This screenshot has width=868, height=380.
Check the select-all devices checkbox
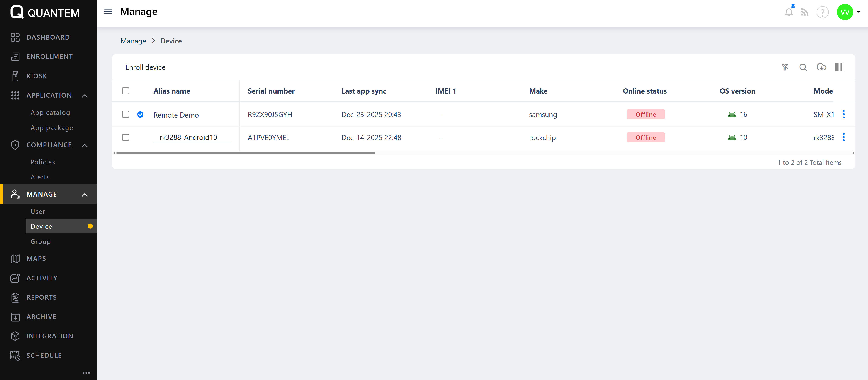(x=125, y=91)
